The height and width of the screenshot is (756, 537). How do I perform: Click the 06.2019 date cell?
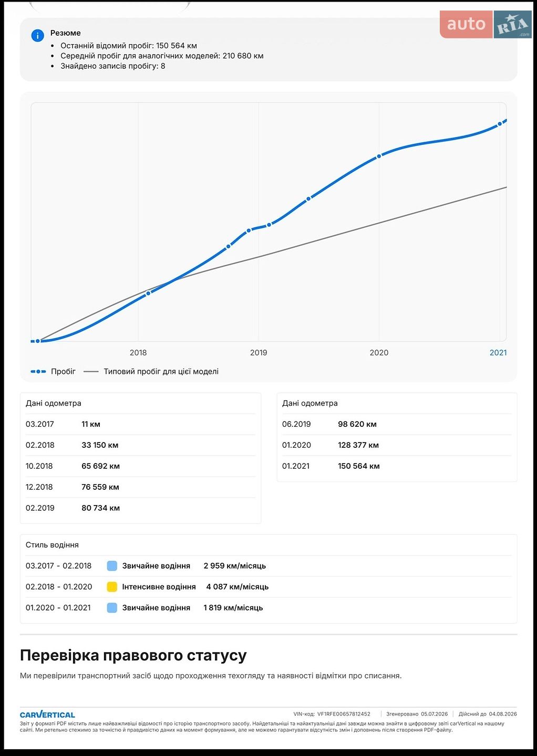click(x=296, y=424)
